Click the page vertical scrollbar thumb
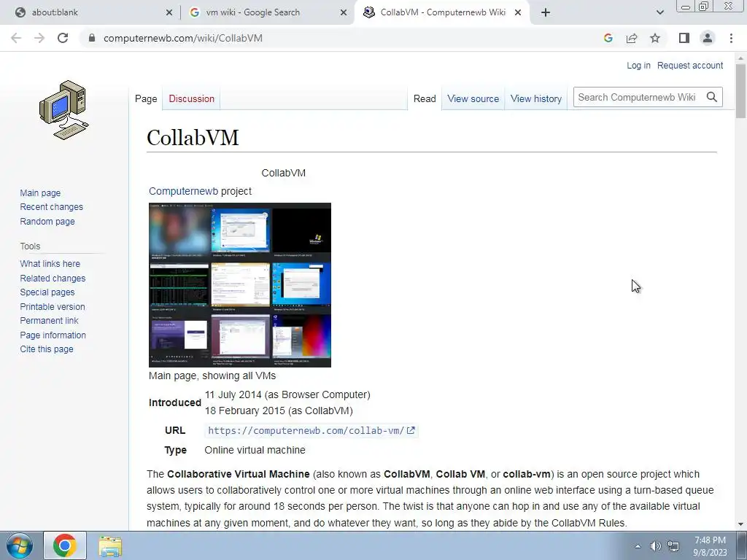Screen dimensions: 747x560 coord(741,90)
